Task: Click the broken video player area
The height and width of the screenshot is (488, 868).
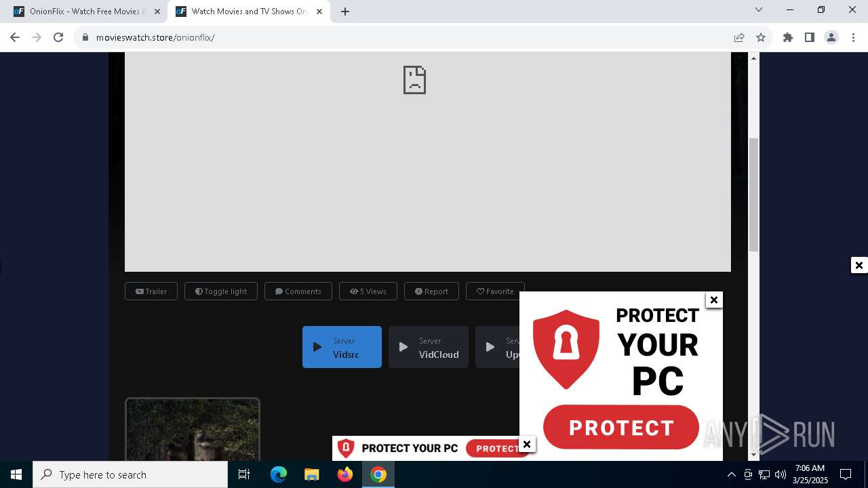Action: [x=428, y=161]
